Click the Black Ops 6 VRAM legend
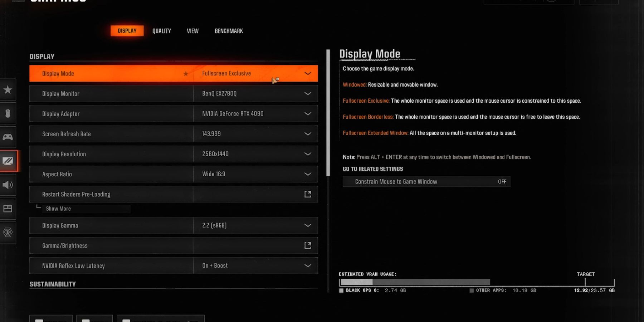644x322 pixels. point(372,291)
